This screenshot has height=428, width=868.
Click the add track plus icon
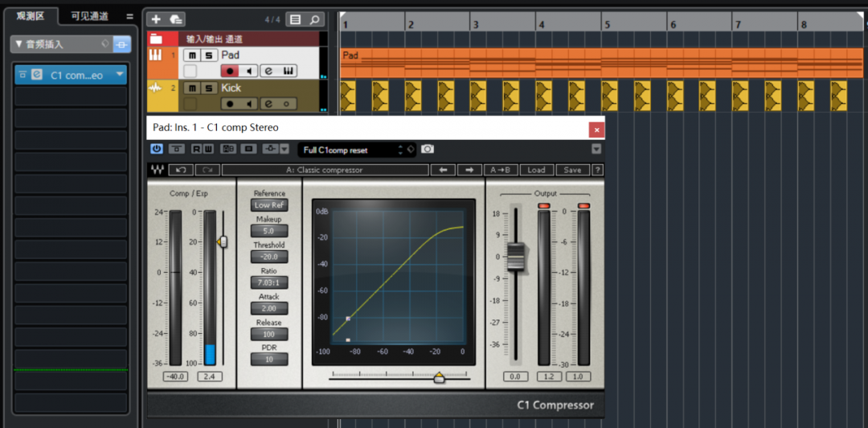pos(156,19)
